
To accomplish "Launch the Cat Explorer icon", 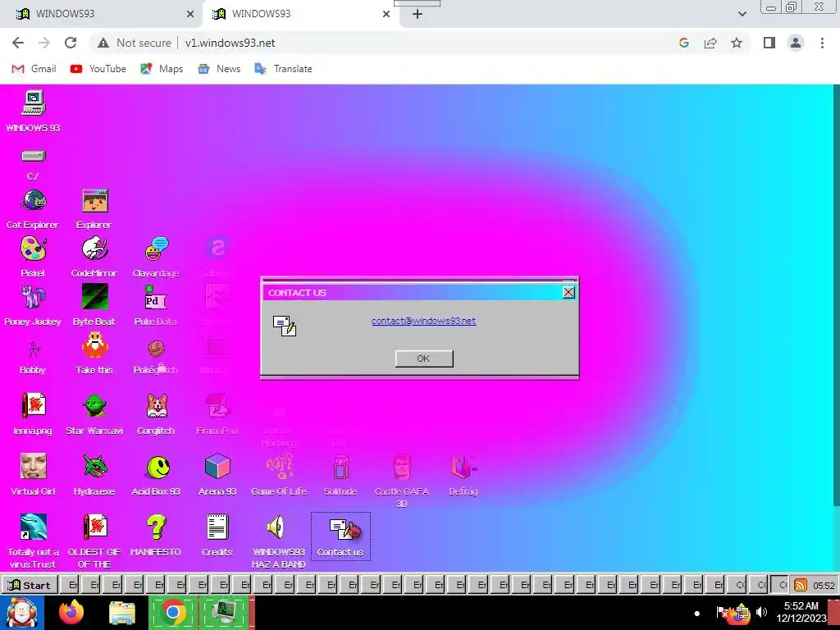I will pyautogui.click(x=33, y=209).
